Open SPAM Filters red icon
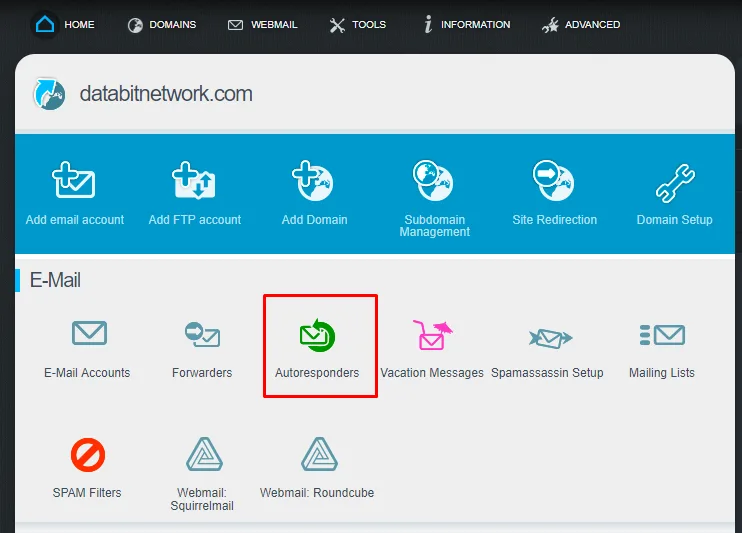This screenshot has height=533, width=742. [88, 456]
